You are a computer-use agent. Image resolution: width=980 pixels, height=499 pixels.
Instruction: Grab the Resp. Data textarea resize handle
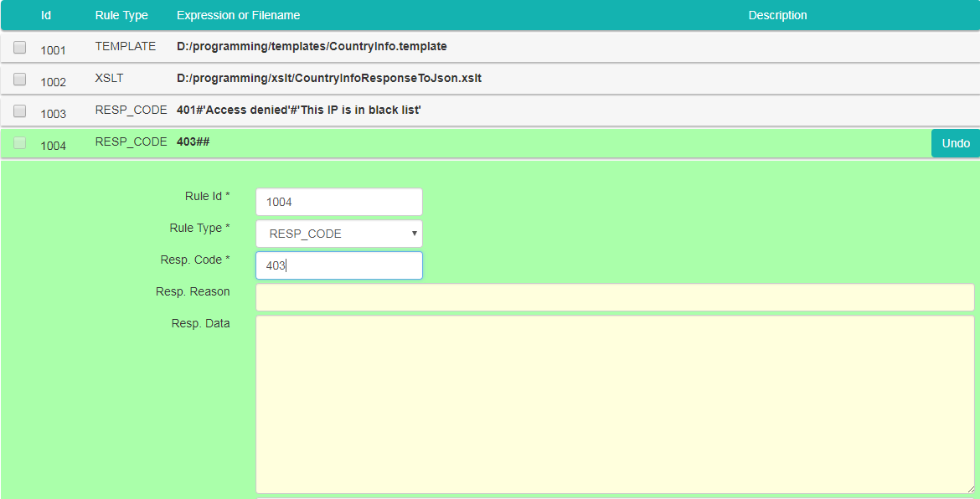pyautogui.click(x=969, y=488)
